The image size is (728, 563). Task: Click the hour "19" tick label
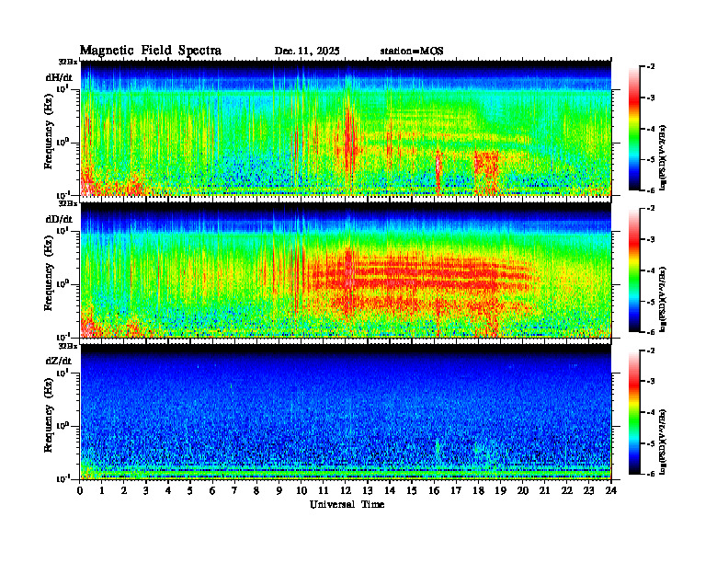coord(500,491)
